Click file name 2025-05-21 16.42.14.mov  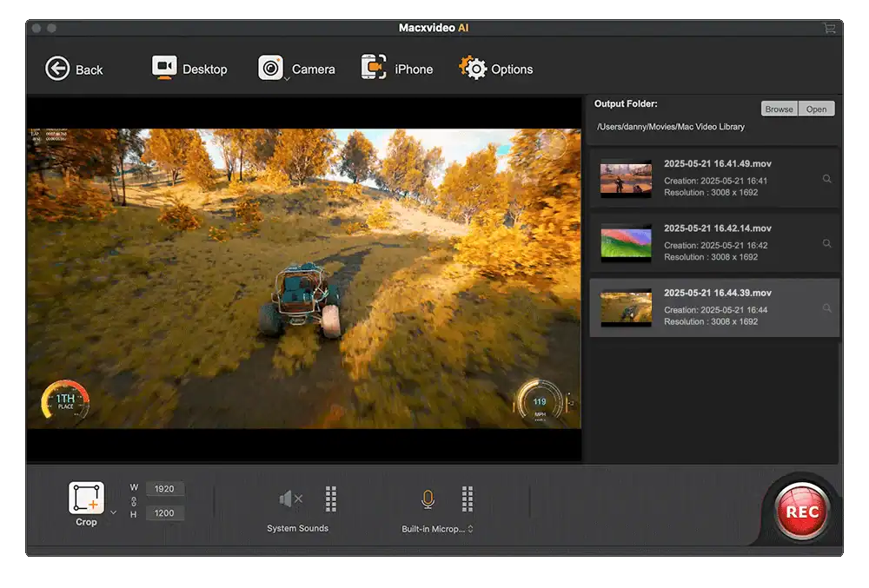(x=717, y=228)
